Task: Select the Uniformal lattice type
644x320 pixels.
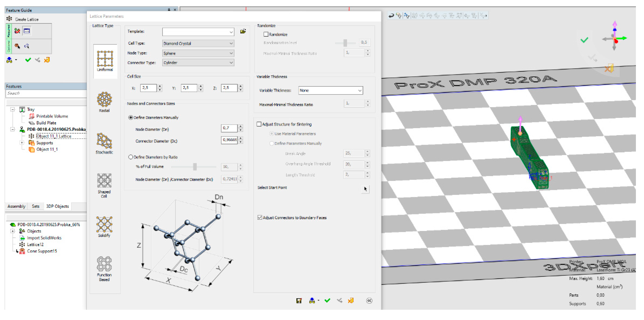Action: tap(105, 61)
